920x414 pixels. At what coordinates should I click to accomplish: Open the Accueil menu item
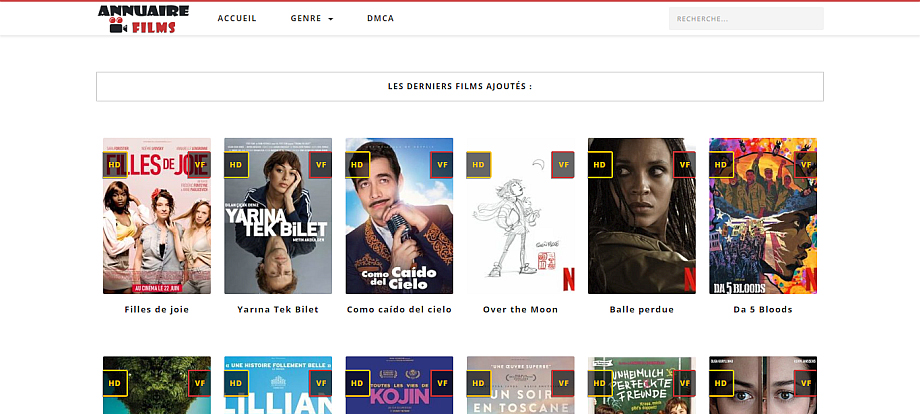[237, 19]
